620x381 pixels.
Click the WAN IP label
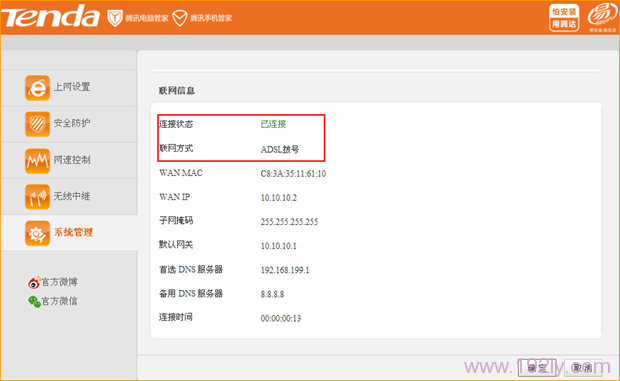coord(174,197)
